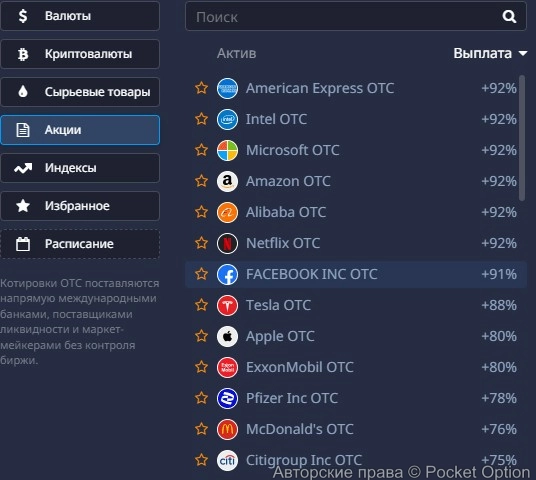Toggle the Amazon OTC favorite star
Viewport: 536px width, 480px height.
201,181
